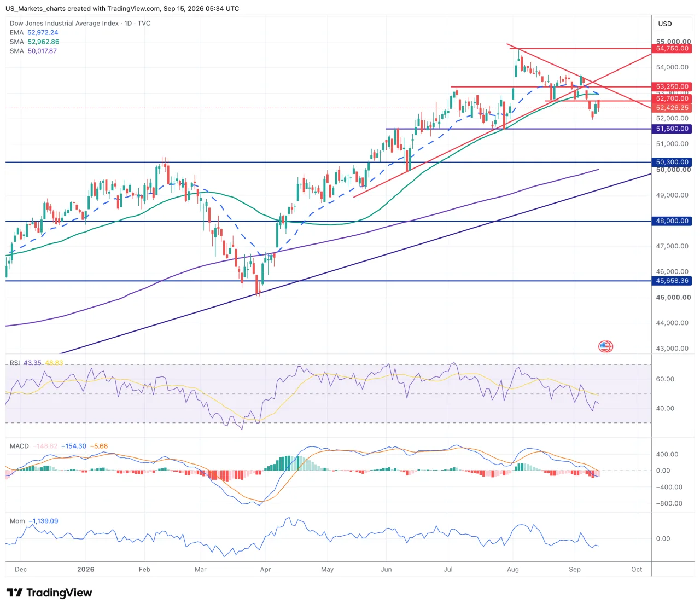Click the 51,600.00 blue price label
Viewport: 700px width, 609px height.
click(672, 129)
